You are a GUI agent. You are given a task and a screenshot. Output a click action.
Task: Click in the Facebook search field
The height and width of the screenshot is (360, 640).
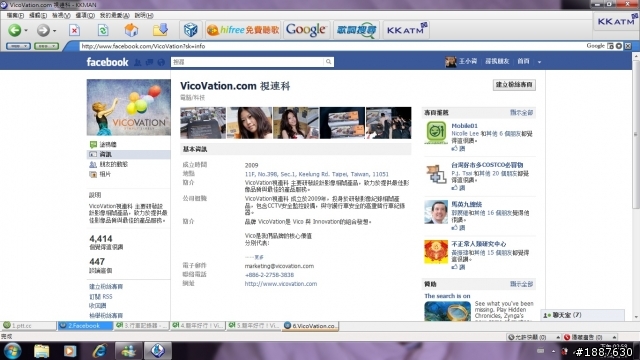[247, 62]
